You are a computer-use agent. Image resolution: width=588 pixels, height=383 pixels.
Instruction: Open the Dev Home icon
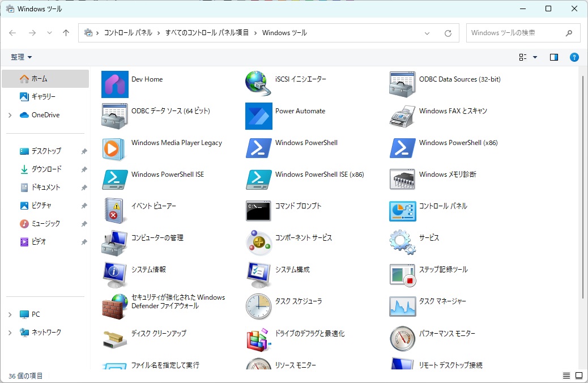(115, 84)
